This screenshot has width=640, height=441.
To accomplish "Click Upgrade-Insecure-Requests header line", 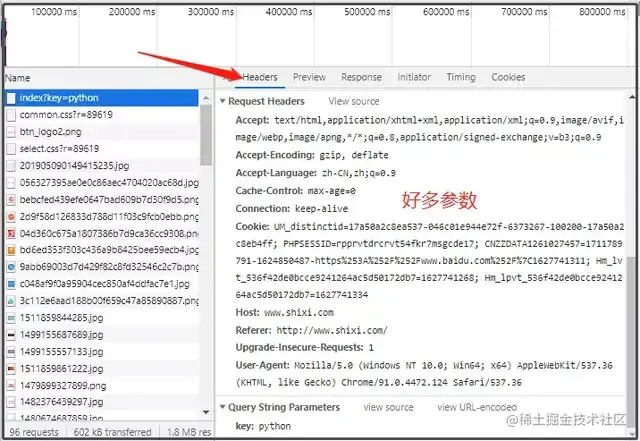I will [x=304, y=347].
